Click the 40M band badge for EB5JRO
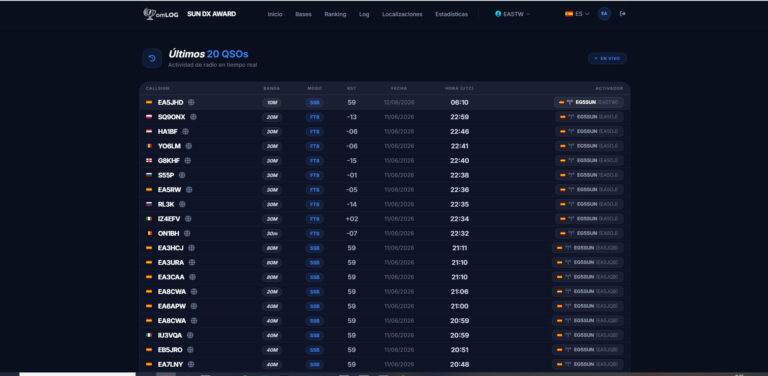This screenshot has width=768, height=376. coord(271,350)
